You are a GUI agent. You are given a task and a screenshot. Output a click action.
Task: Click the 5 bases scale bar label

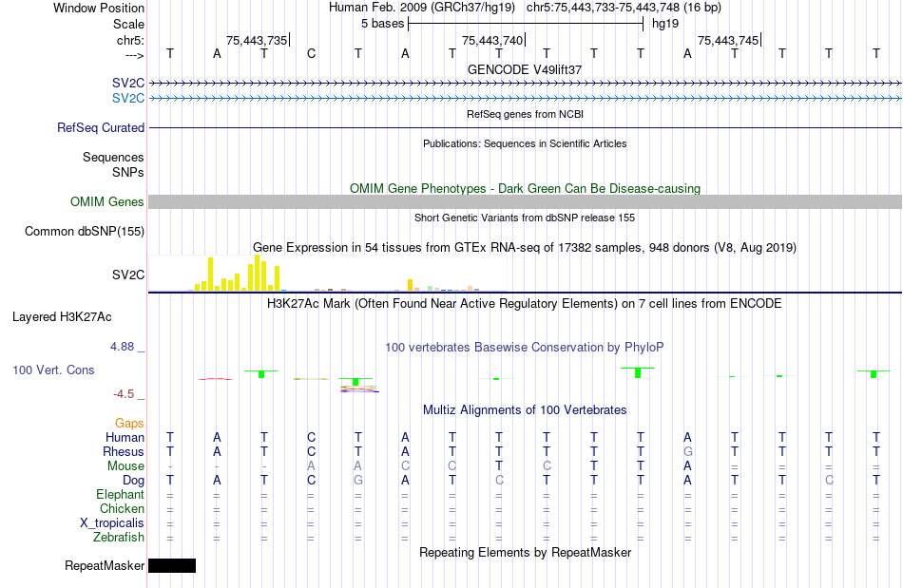[382, 24]
